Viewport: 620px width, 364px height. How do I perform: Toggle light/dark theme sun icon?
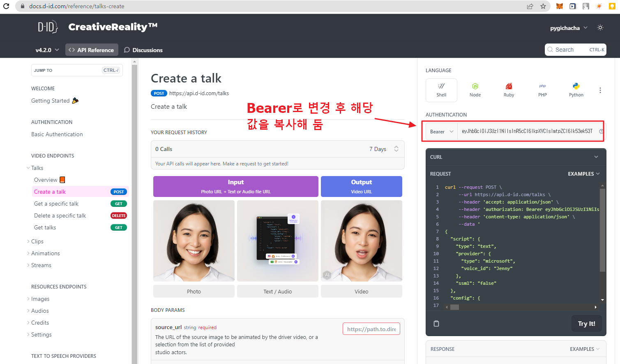click(x=600, y=27)
